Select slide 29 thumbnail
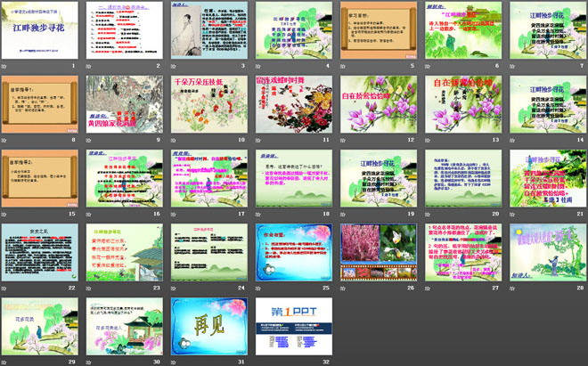The image size is (588, 366). pyautogui.click(x=40, y=326)
